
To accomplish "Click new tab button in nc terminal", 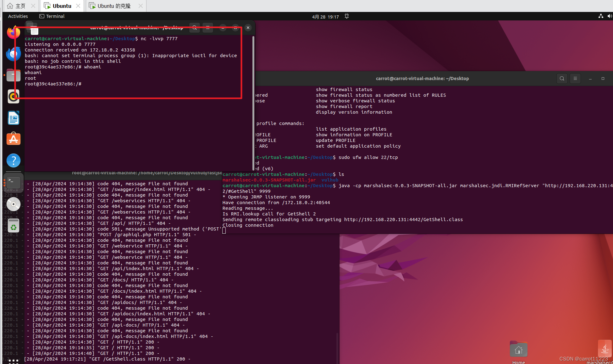I will [32, 28].
